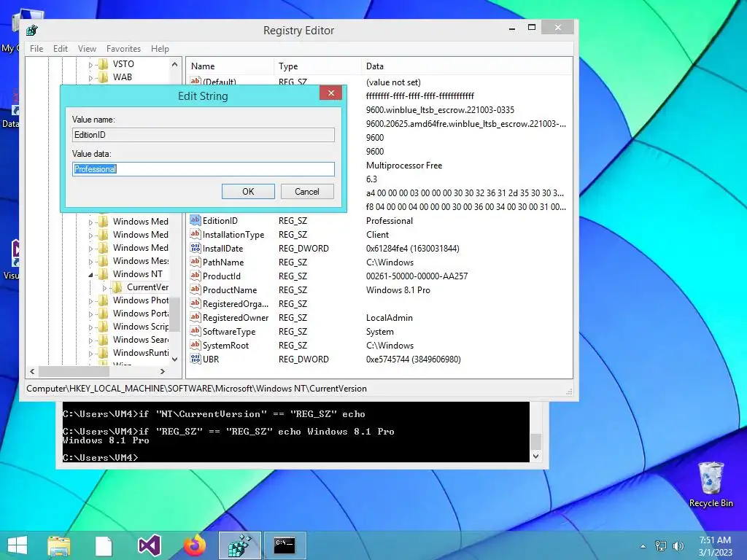
Task: Open the View menu
Action: (x=87, y=49)
